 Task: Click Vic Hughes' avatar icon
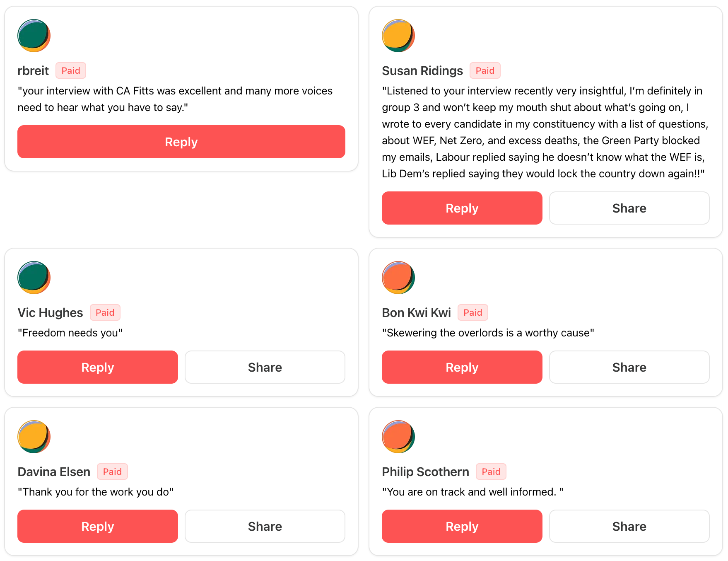click(34, 278)
